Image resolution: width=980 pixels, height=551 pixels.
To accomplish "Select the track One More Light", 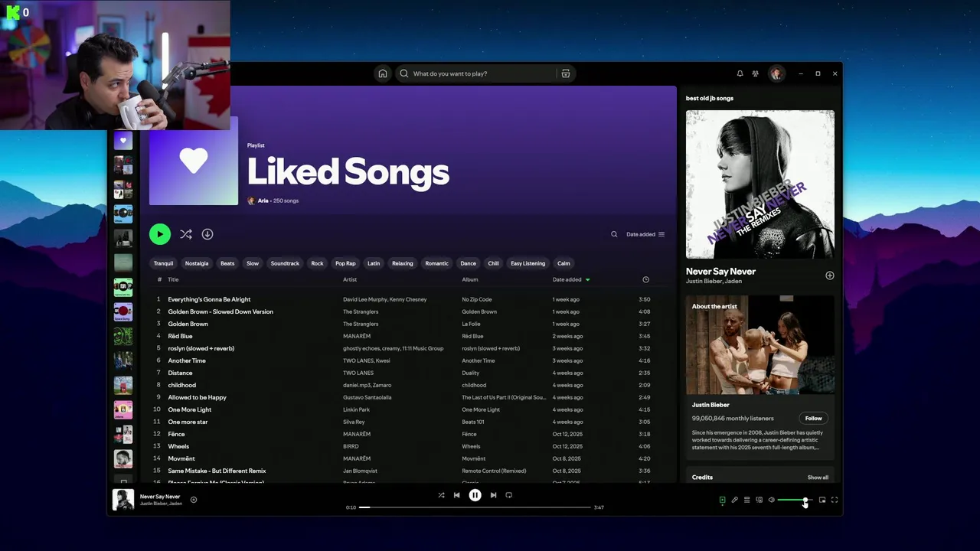I will [189, 409].
